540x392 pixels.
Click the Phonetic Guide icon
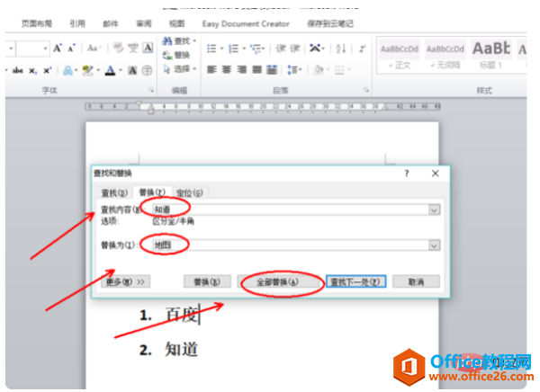point(133,48)
